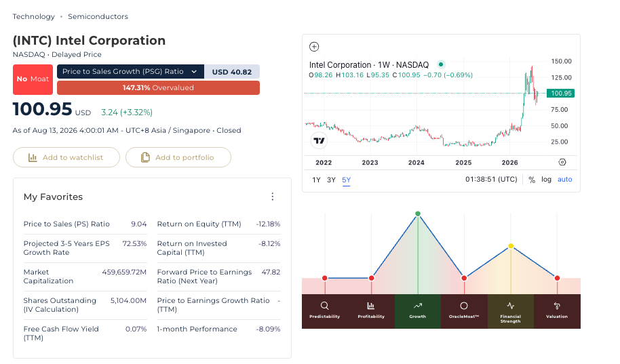Select the OracleMoat circle icon
The width and height of the screenshot is (620, 364).
point(464,306)
